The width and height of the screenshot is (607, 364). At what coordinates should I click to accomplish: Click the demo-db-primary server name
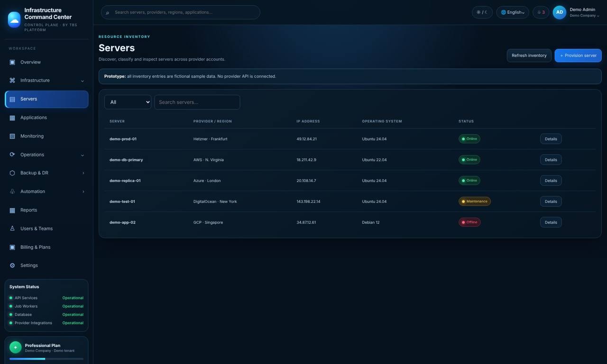click(x=126, y=160)
